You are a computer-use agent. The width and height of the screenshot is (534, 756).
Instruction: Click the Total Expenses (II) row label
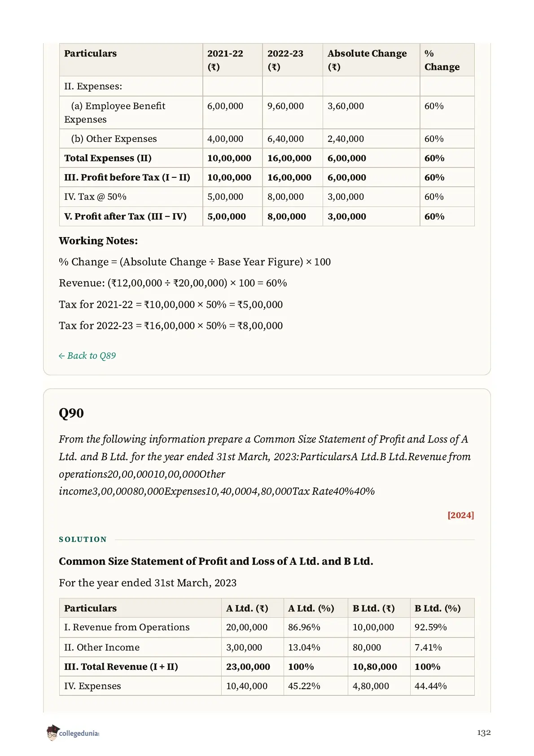click(x=108, y=158)
